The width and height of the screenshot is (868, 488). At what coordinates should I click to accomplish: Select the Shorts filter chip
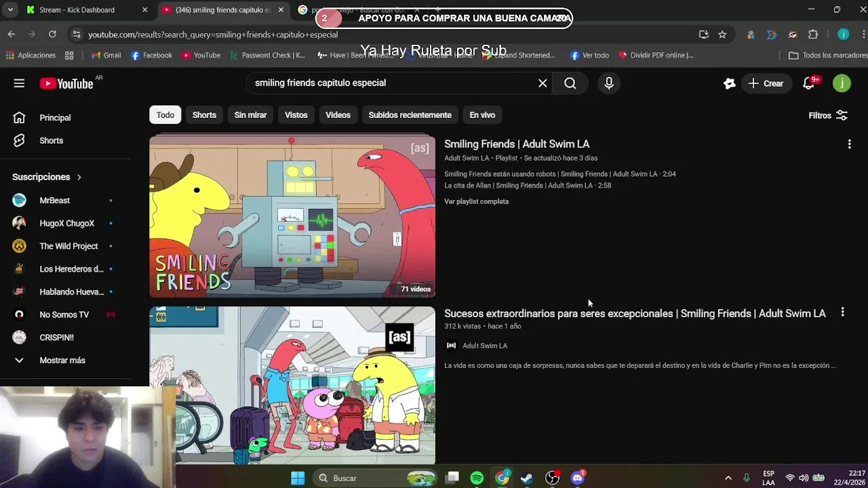pos(204,115)
